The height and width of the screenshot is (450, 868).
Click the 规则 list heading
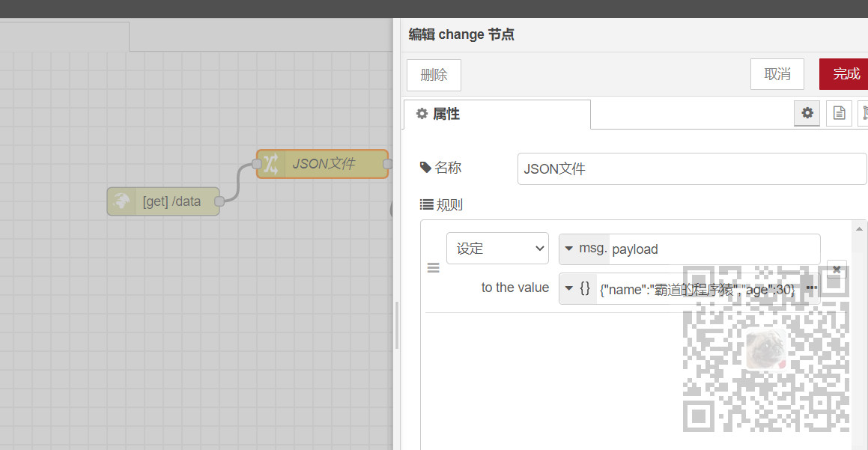(441, 205)
